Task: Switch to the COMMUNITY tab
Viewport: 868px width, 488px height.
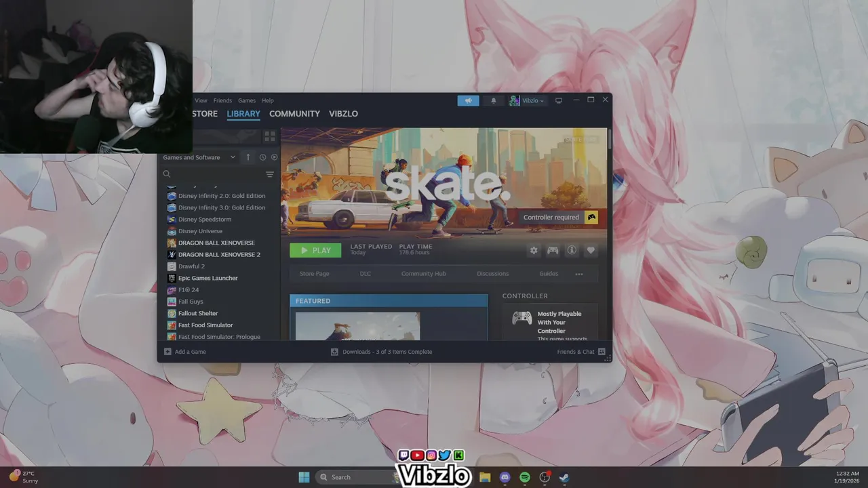Action: pos(294,114)
